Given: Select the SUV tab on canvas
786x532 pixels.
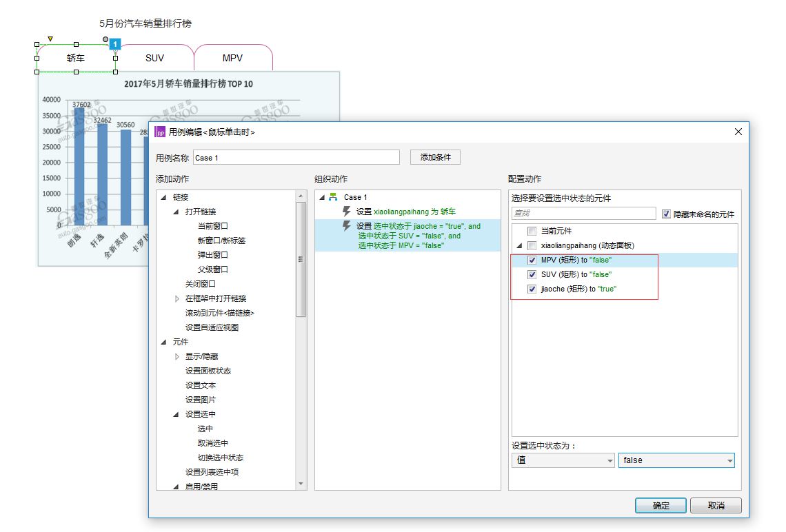Looking at the screenshot, I should (154, 58).
